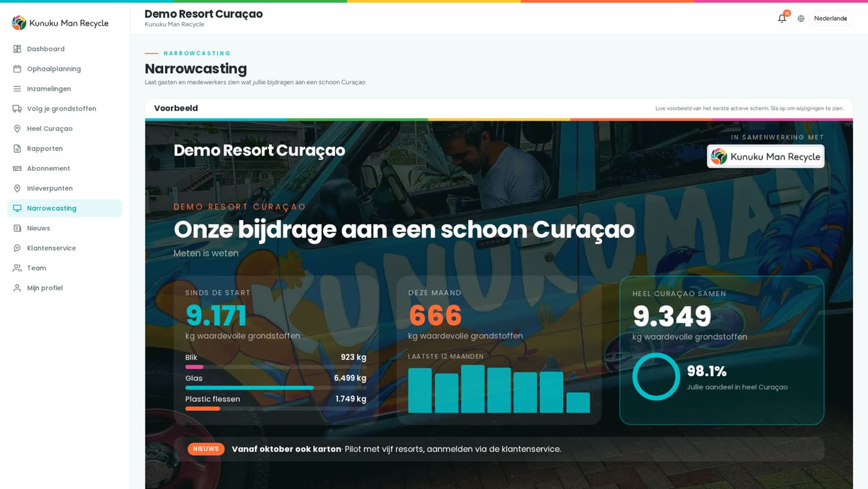Click the '9.171' total kilograms value
This screenshot has width=868, height=489.
pos(216,316)
